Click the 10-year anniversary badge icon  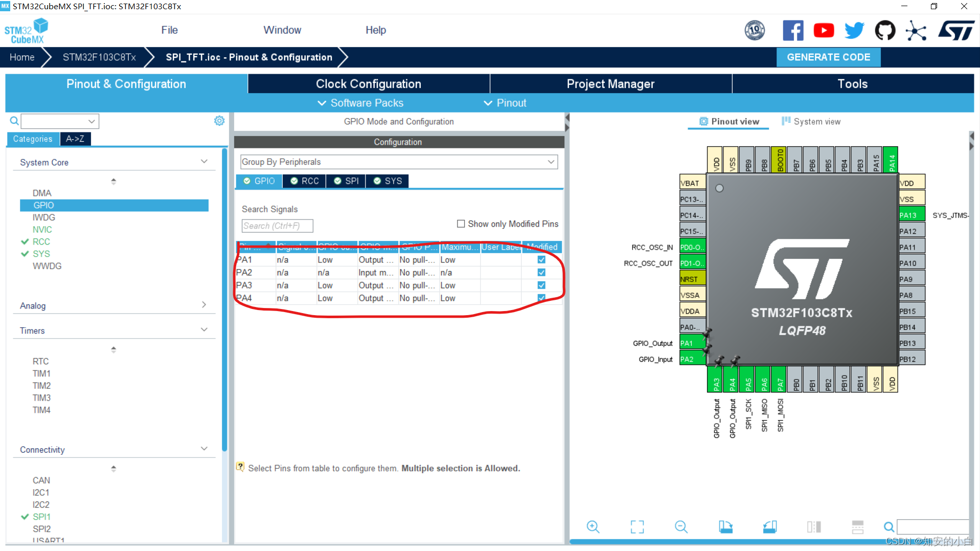pyautogui.click(x=755, y=31)
